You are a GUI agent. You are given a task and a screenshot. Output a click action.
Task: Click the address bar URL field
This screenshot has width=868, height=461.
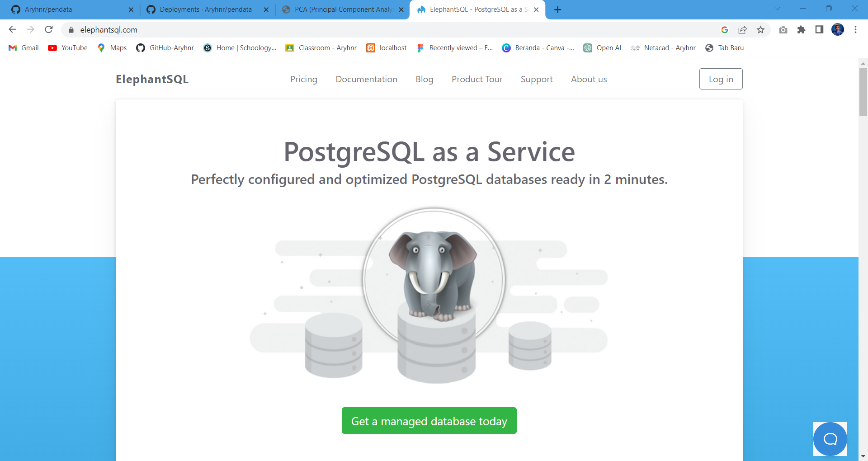(362, 30)
